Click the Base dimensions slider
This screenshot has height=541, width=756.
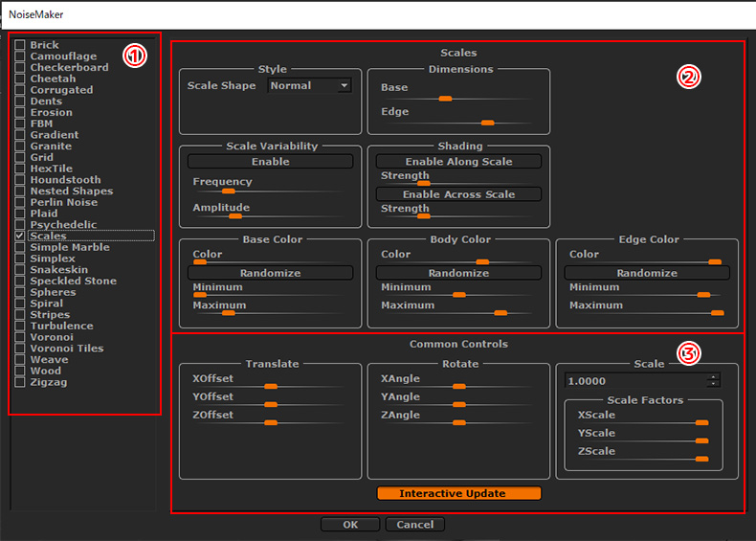445,99
